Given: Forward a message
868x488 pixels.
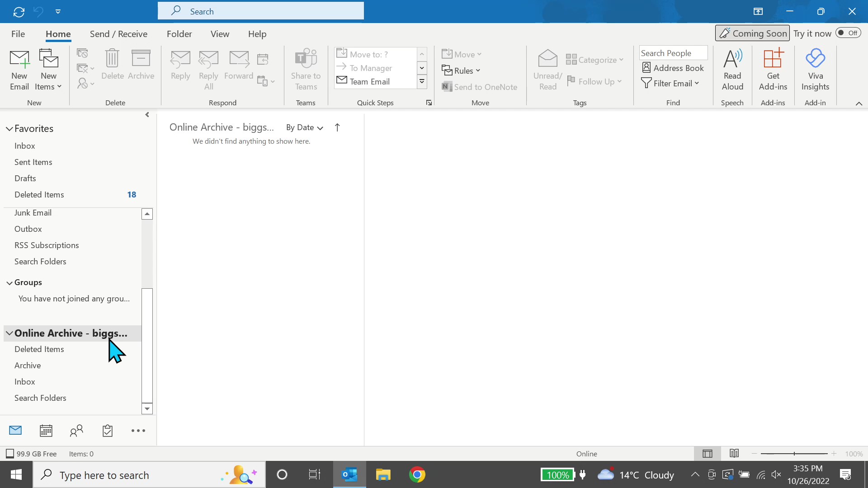Looking at the screenshot, I should (239, 66).
